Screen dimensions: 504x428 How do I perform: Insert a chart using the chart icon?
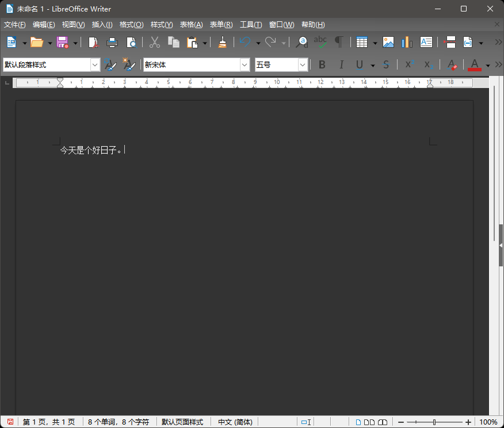pos(407,42)
